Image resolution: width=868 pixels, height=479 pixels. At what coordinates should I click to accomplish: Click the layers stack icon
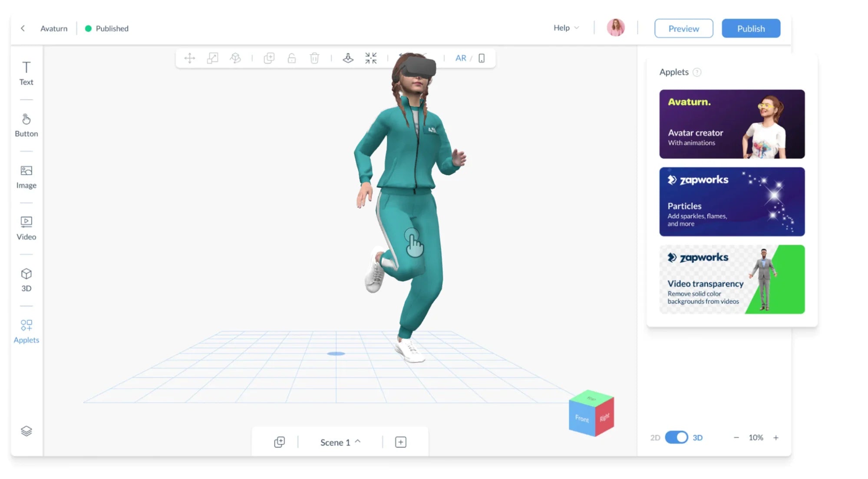pos(26,431)
